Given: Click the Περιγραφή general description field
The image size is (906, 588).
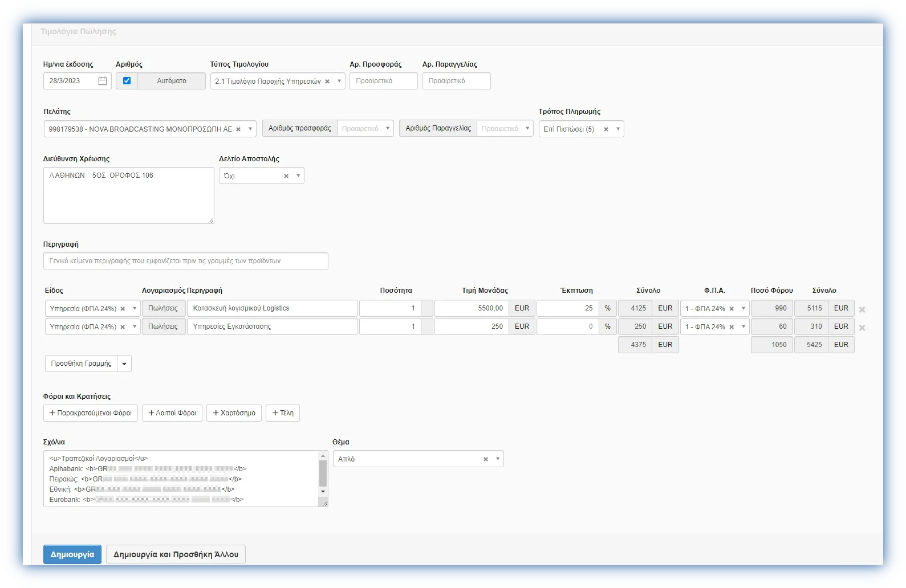Looking at the screenshot, I should coord(185,261).
